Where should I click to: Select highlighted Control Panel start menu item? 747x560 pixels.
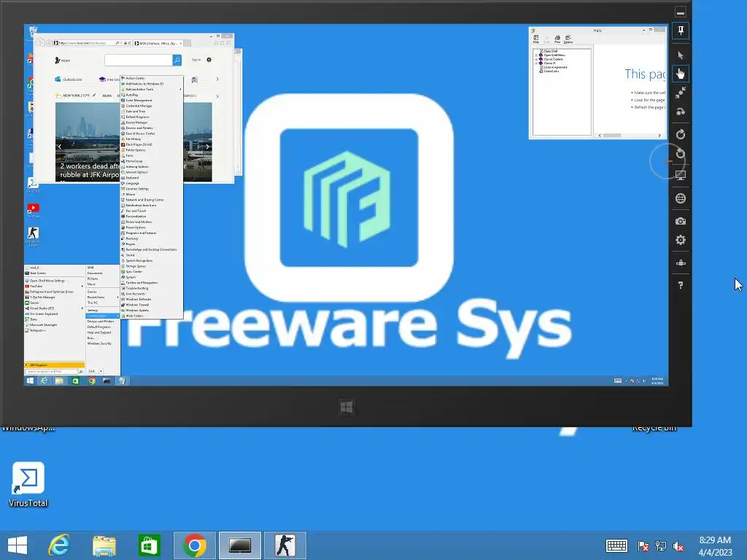click(x=103, y=316)
